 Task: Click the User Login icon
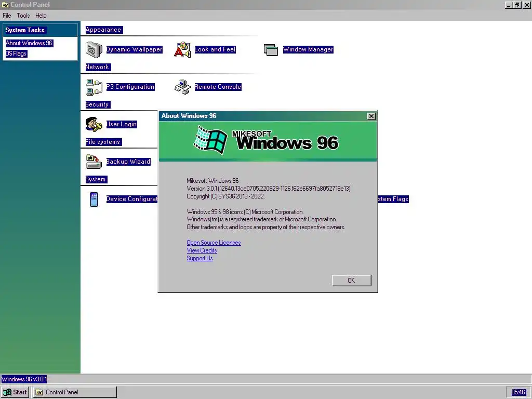94,125
